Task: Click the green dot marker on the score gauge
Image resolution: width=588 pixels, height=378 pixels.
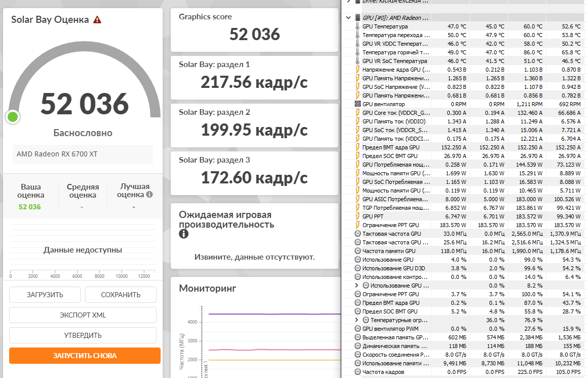Action: pos(13,117)
